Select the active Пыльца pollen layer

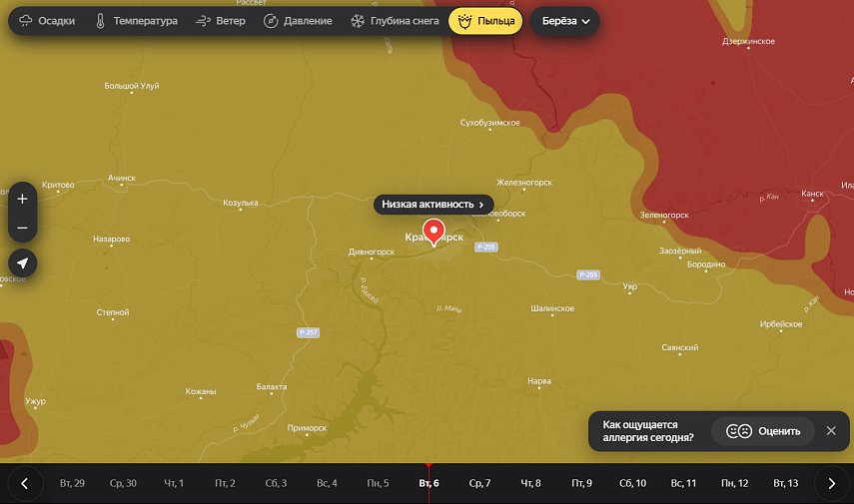(485, 21)
